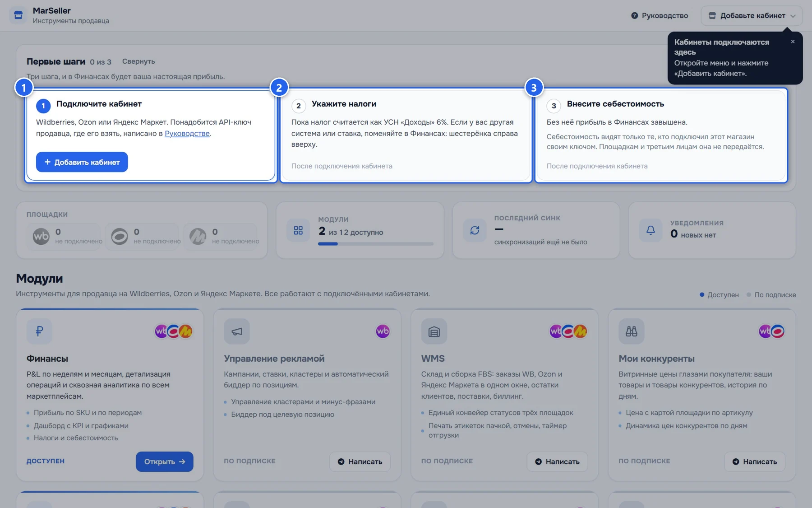
Task: Click the Уведомления heading
Action: click(697, 223)
